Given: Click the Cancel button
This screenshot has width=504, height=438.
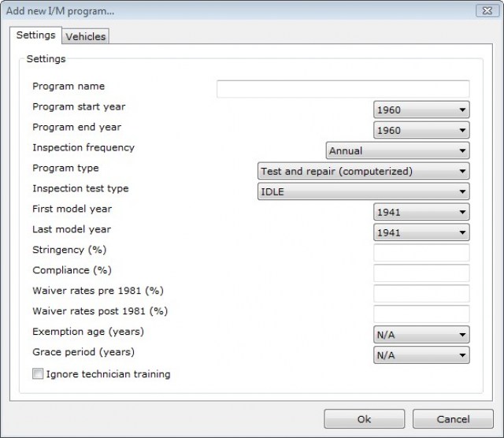Looking at the screenshot, I should point(453,419).
